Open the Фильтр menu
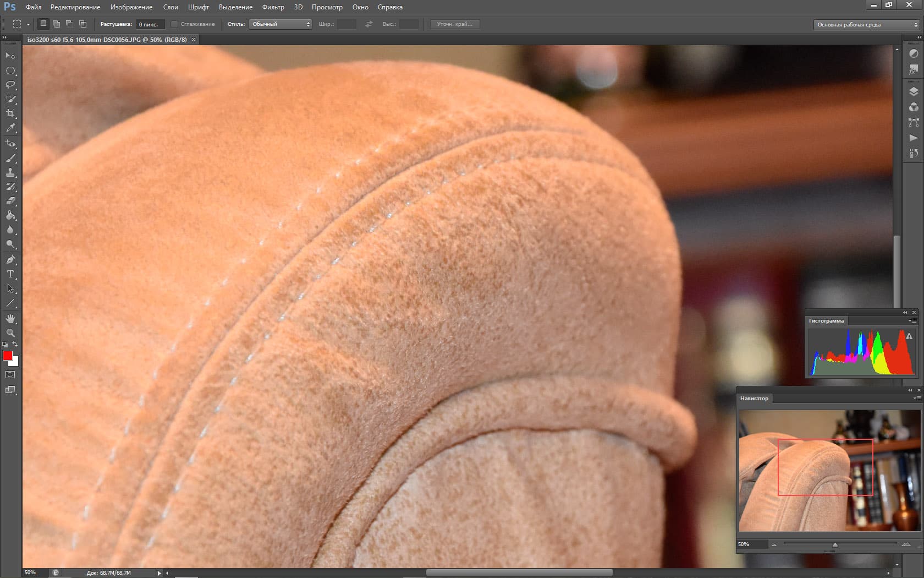 (x=273, y=7)
